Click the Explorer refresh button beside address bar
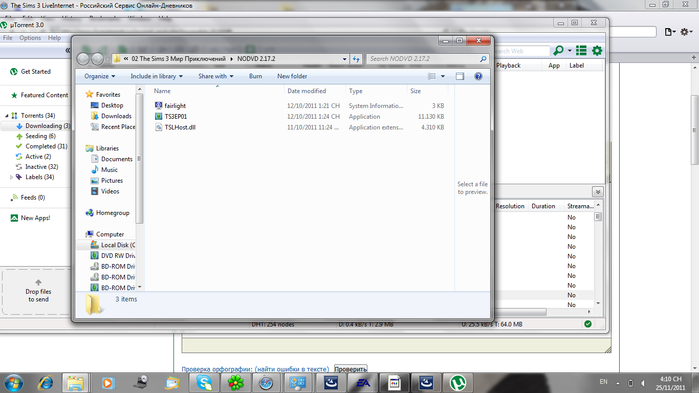Viewport: 699px width, 393px height. [356, 59]
